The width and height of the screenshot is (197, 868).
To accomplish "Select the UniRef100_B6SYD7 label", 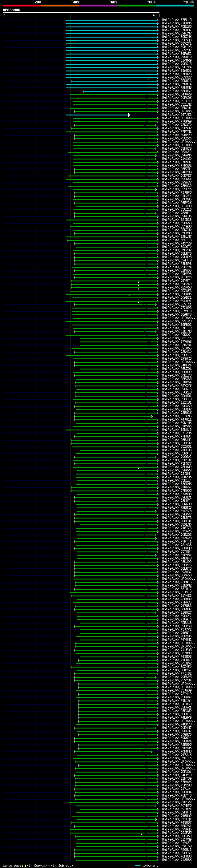I will (x=177, y=50).
